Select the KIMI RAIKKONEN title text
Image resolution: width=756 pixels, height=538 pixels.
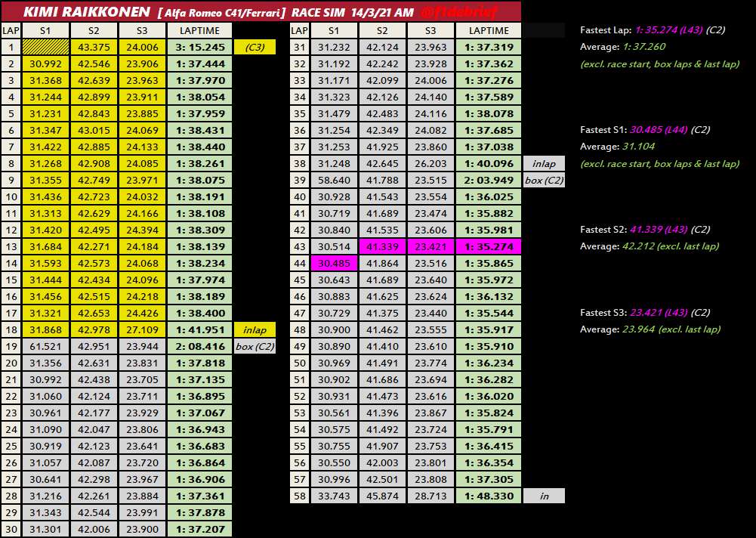(87, 12)
